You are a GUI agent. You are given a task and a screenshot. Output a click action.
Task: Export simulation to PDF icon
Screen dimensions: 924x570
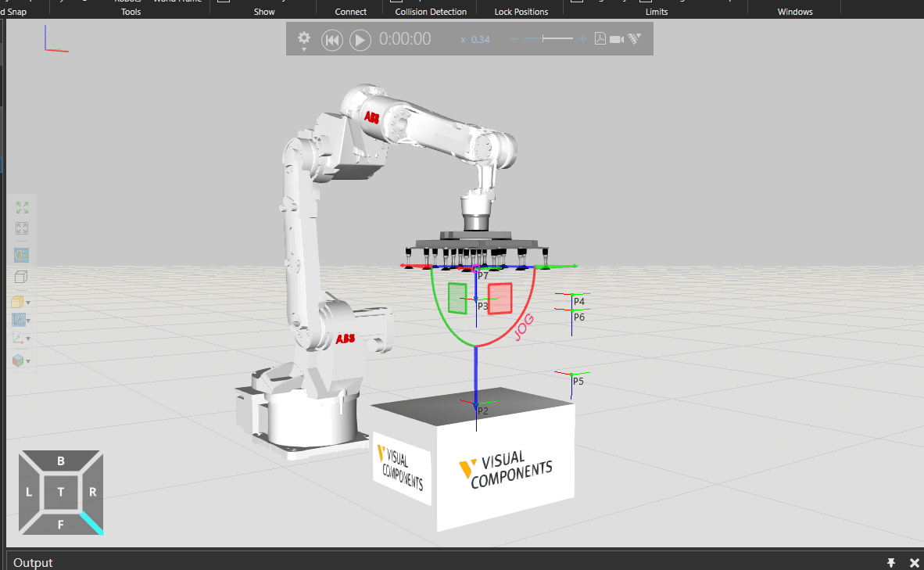tap(600, 39)
